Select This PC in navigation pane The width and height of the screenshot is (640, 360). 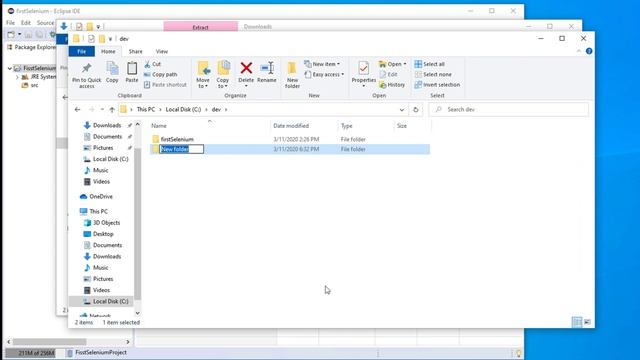click(x=98, y=211)
